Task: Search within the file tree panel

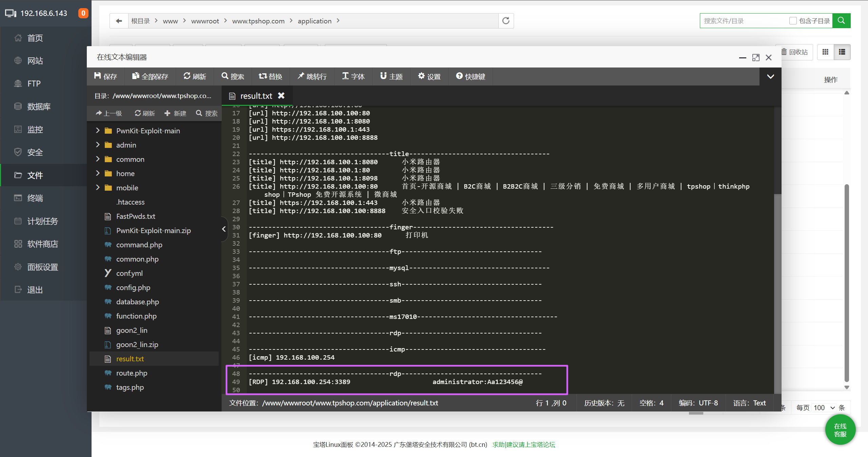Action: coord(207,113)
